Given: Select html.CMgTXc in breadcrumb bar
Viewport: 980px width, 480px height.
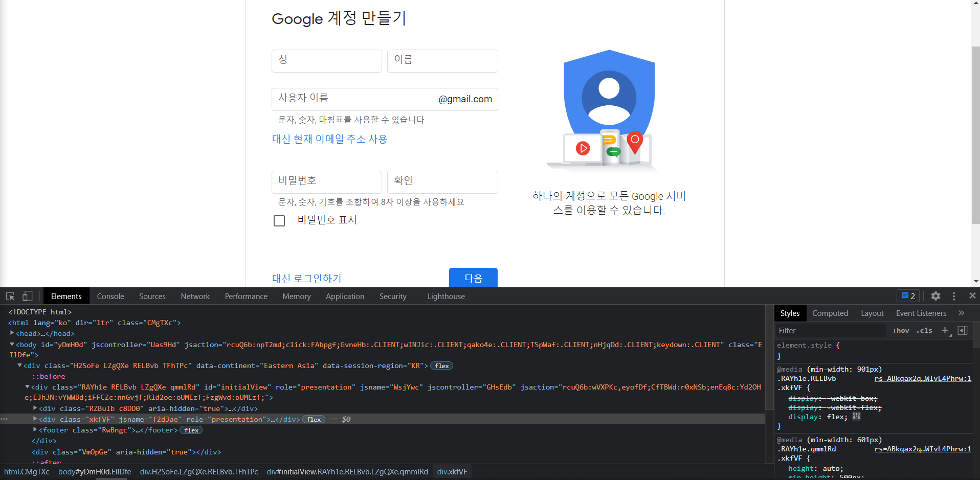Looking at the screenshot, I should [27, 472].
